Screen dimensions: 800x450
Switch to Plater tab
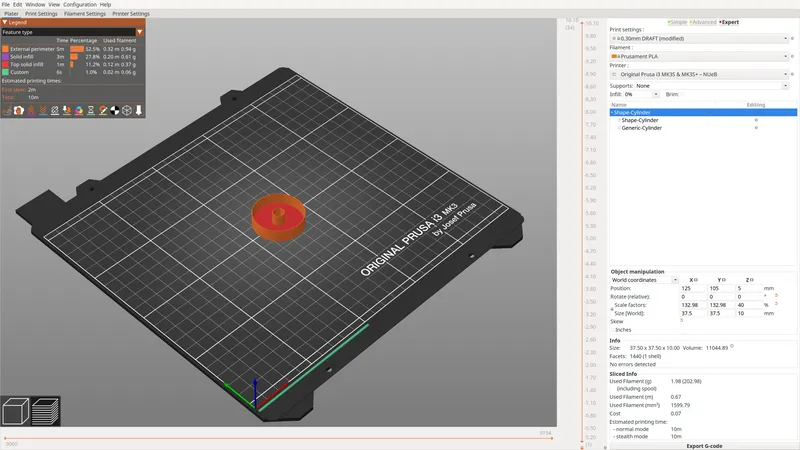[x=11, y=13]
